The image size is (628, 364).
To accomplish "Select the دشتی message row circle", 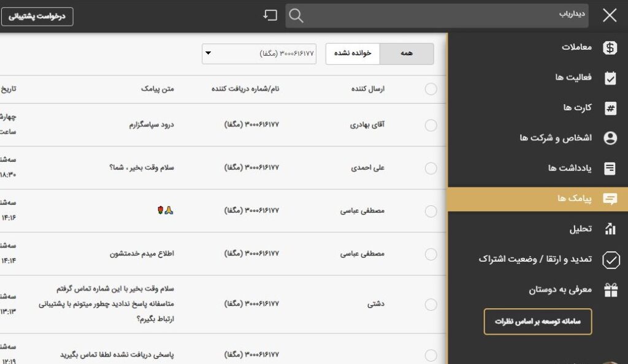I will pyautogui.click(x=431, y=305).
